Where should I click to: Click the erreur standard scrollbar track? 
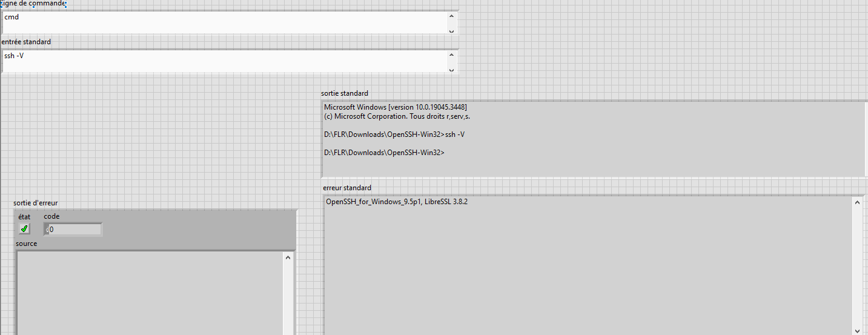click(857, 267)
